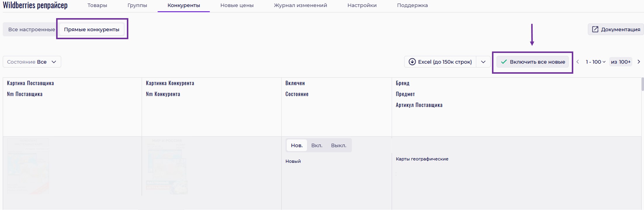Switch competitor state to Выкл.
The width and height of the screenshot is (644, 210).
tap(339, 145)
